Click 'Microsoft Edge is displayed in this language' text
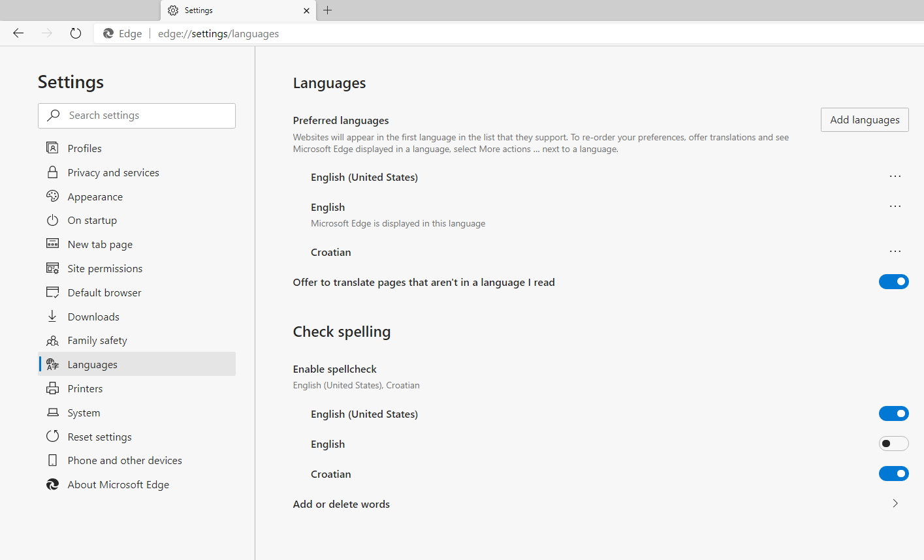 398,223
